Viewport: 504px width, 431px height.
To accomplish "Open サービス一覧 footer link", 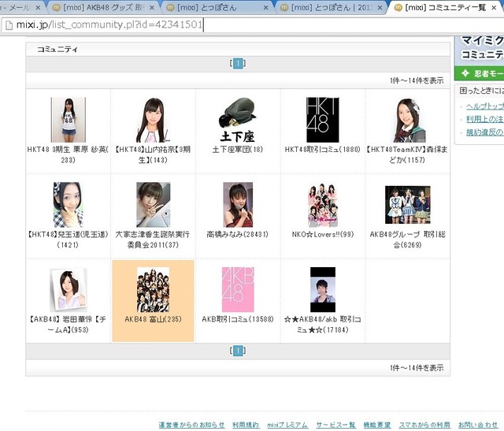I will pyautogui.click(x=335, y=425).
